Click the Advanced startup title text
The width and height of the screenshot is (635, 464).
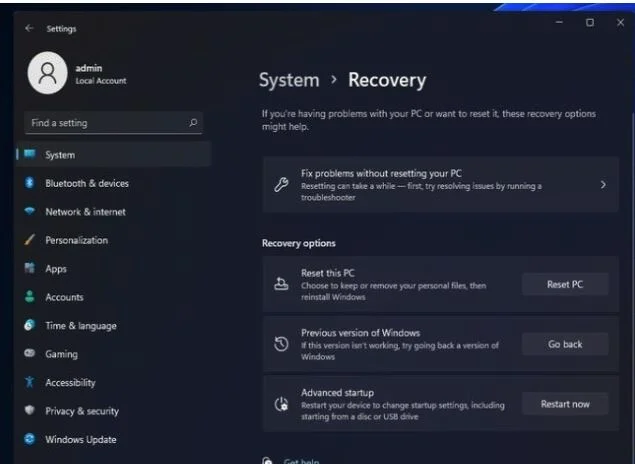[x=337, y=392]
